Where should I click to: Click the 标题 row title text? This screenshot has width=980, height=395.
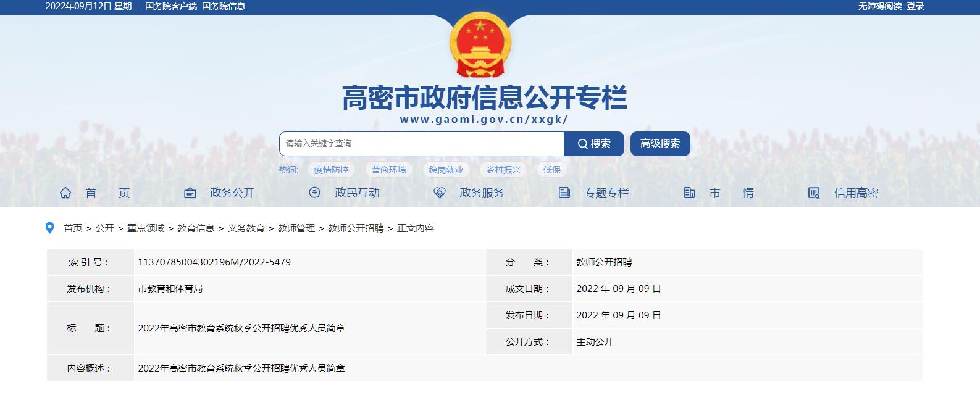coord(241,328)
